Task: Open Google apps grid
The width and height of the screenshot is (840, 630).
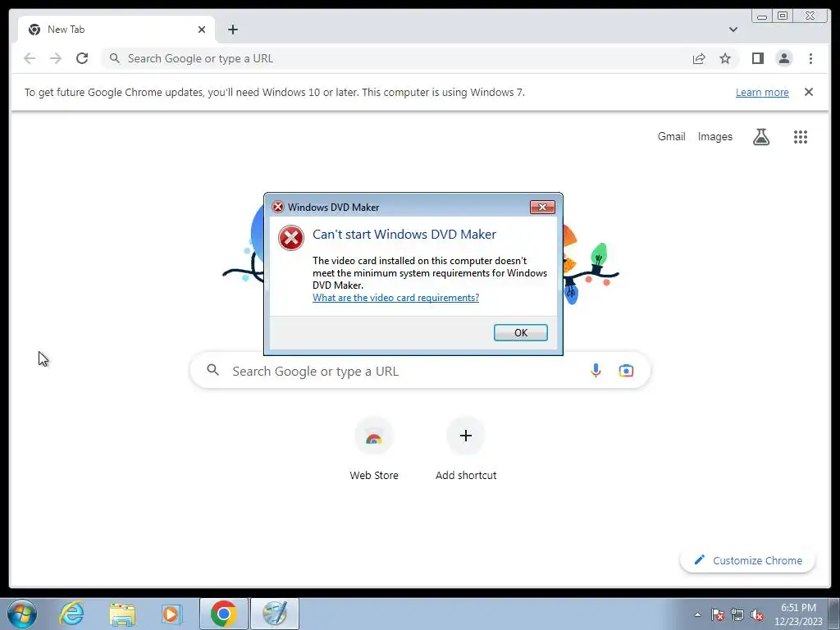Action: point(801,137)
